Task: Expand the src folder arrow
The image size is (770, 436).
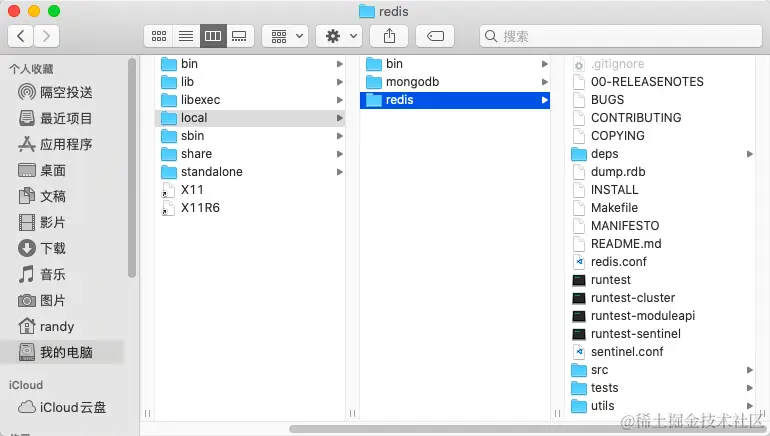Action: click(749, 370)
